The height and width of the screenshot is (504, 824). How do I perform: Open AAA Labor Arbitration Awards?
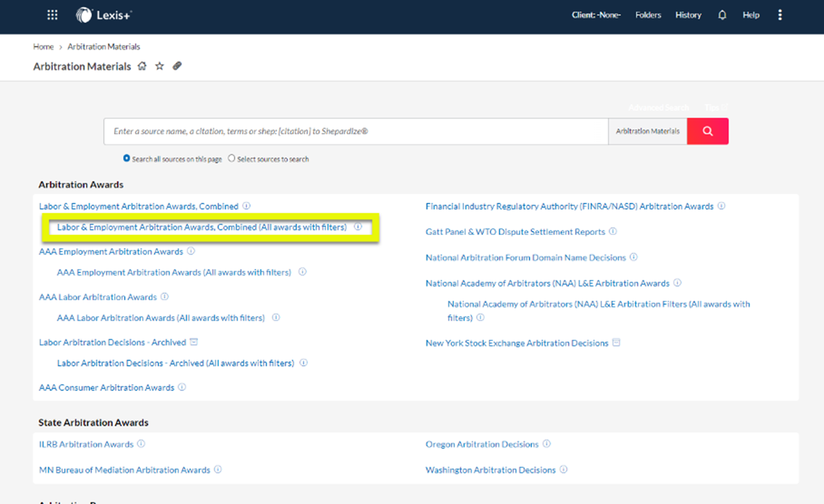pos(98,297)
